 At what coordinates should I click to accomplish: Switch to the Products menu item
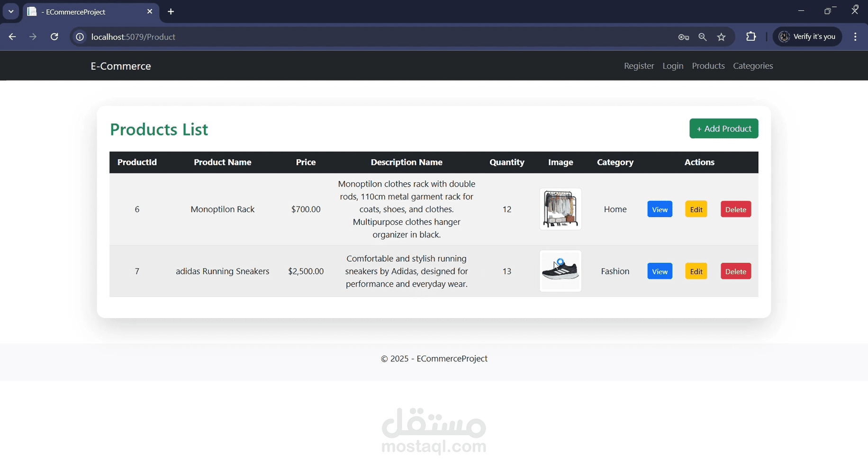point(708,66)
